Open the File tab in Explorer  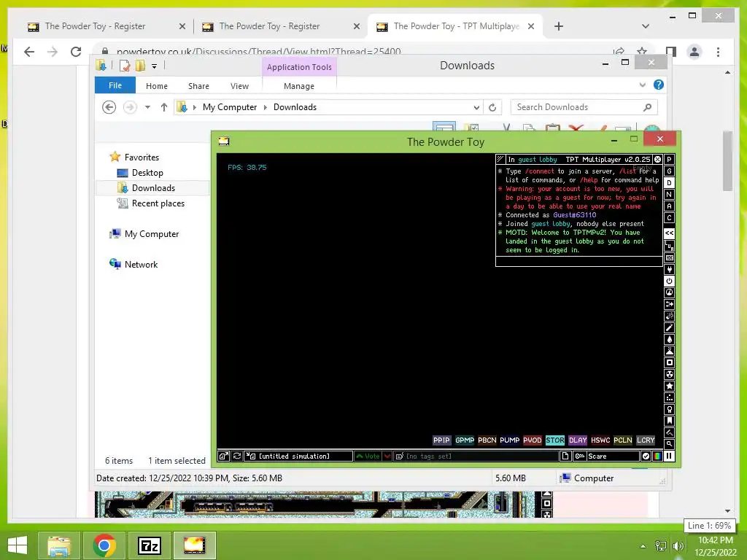pyautogui.click(x=115, y=85)
